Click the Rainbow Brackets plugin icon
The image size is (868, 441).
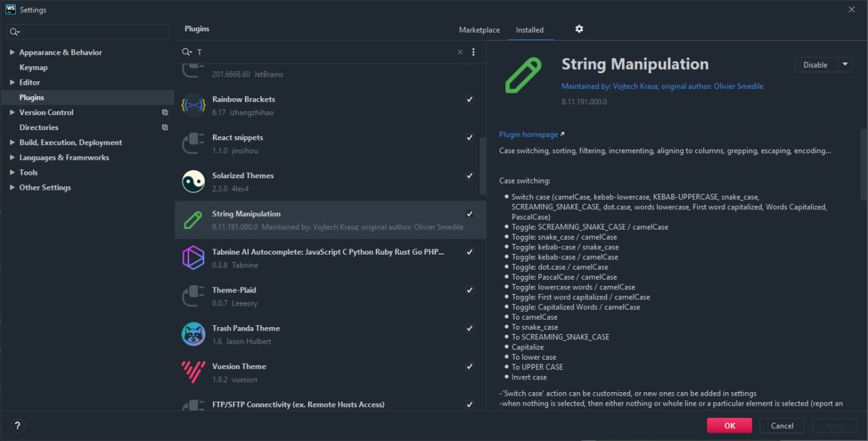[x=193, y=105]
